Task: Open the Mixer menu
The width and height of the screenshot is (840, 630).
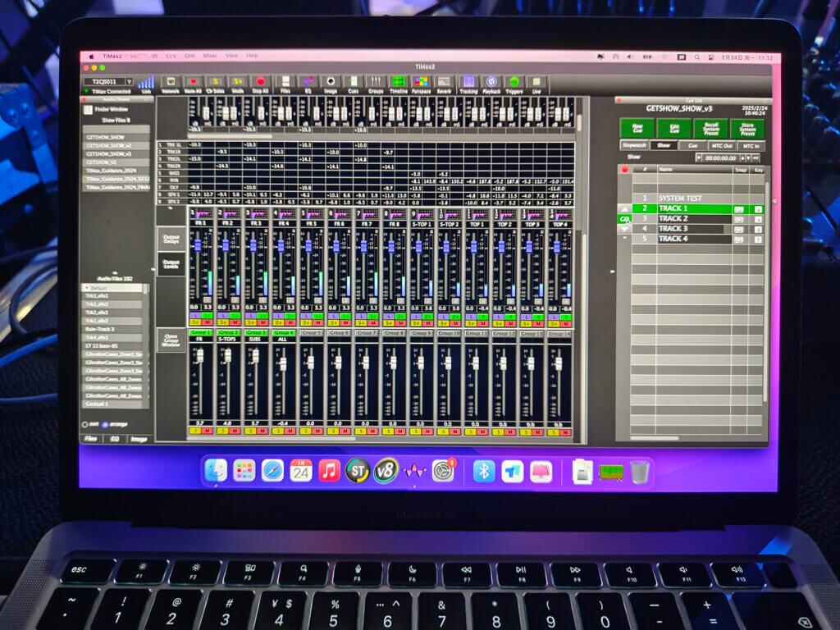Action: pos(210,56)
